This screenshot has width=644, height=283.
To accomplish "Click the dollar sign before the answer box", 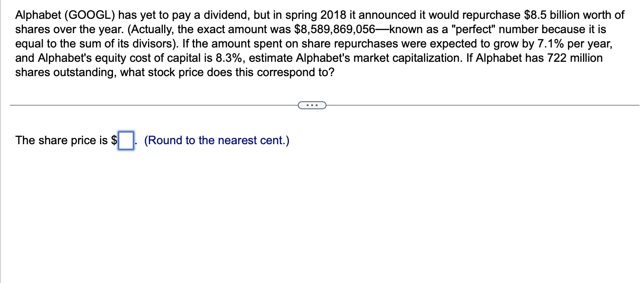I will (113, 140).
